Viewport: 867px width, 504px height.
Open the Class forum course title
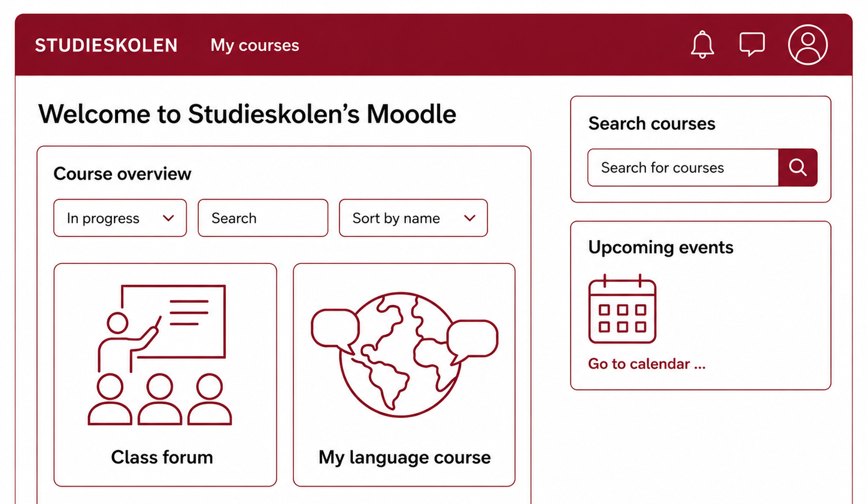coord(162,457)
